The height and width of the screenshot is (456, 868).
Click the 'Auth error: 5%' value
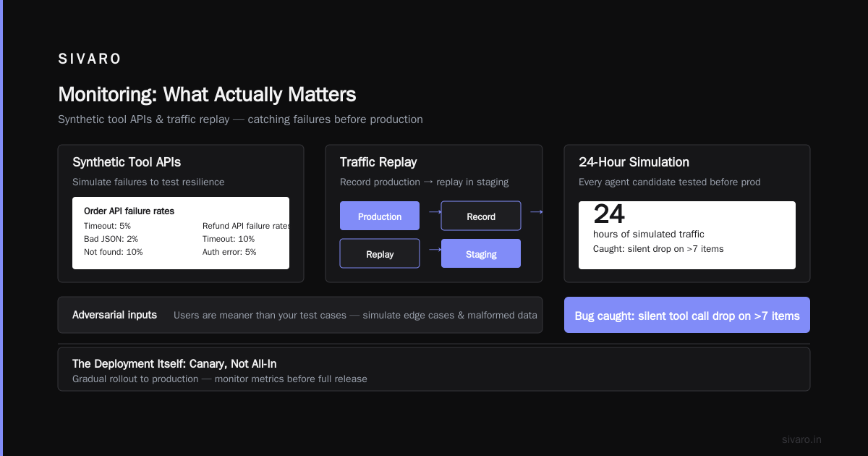[x=229, y=252]
